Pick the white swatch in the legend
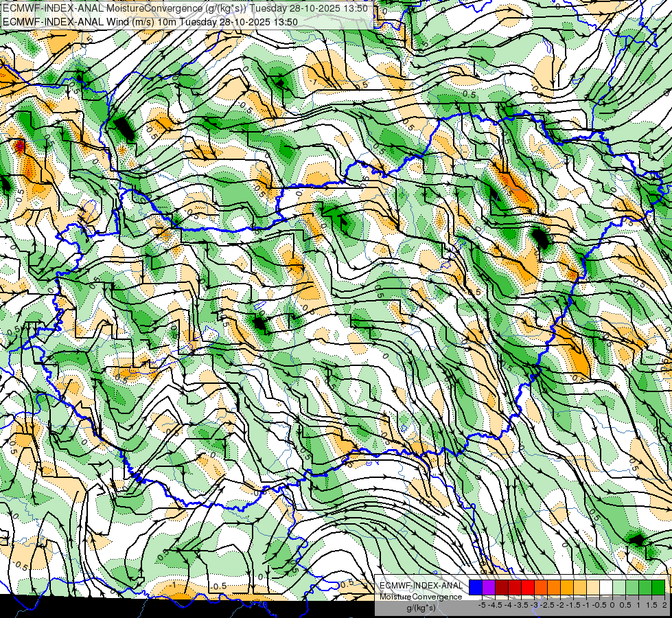672x618 pixels. click(x=606, y=587)
